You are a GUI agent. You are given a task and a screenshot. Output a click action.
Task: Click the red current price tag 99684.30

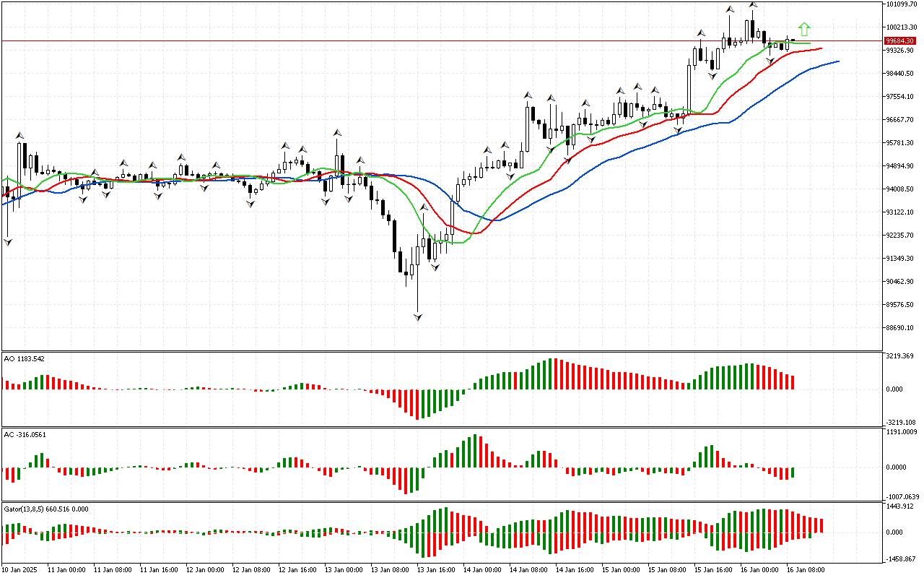[x=900, y=41]
